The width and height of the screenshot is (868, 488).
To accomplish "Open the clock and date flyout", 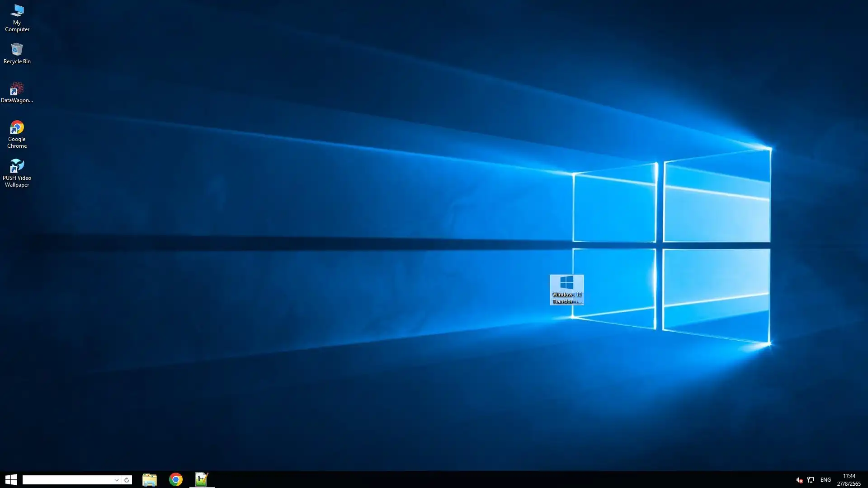I will click(x=849, y=480).
